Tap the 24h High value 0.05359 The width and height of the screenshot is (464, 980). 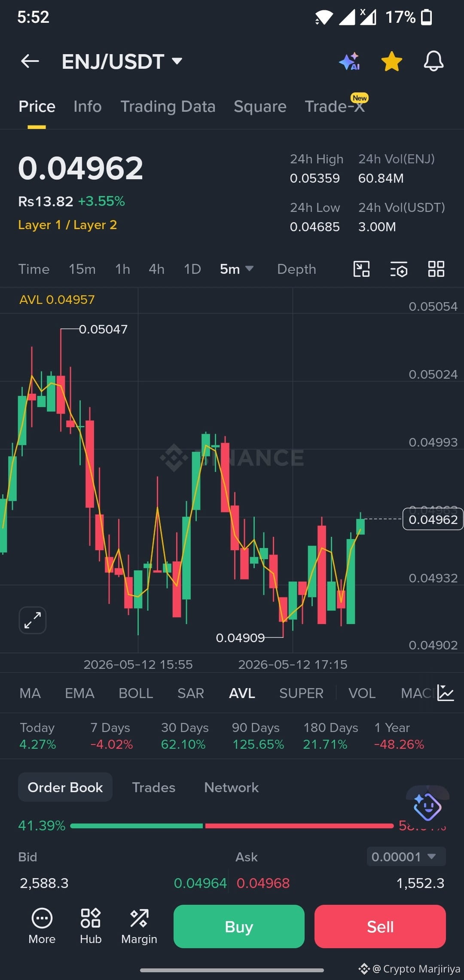click(315, 178)
